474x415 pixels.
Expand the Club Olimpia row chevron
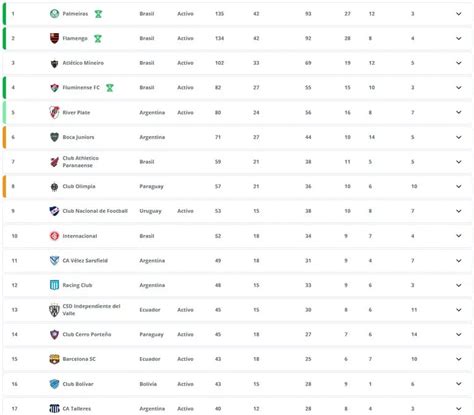tap(459, 186)
